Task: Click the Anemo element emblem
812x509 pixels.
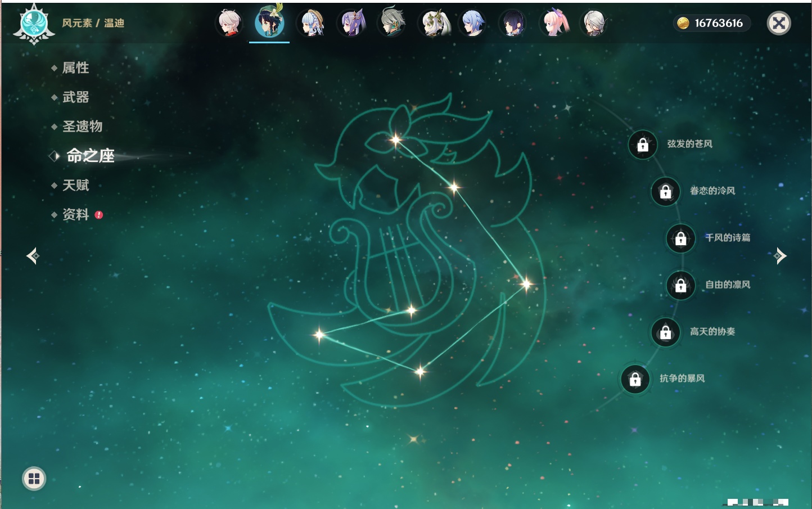Action: click(x=34, y=24)
